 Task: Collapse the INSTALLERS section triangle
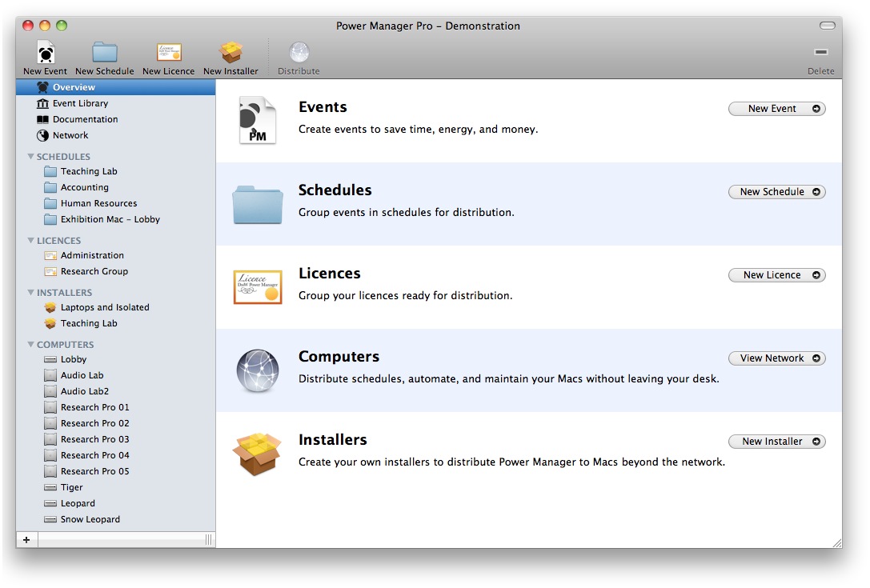[30, 293]
